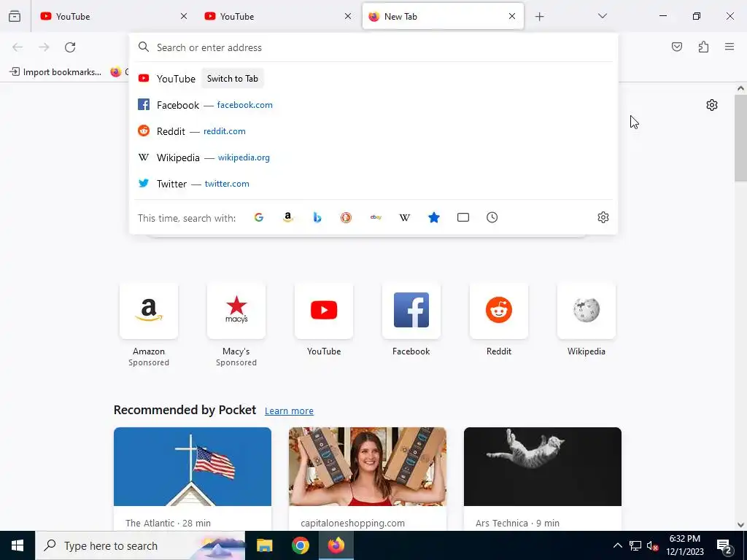The width and height of the screenshot is (747, 560).
Task: Click Switch to Tab for YouTube
Action: pyautogui.click(x=233, y=79)
